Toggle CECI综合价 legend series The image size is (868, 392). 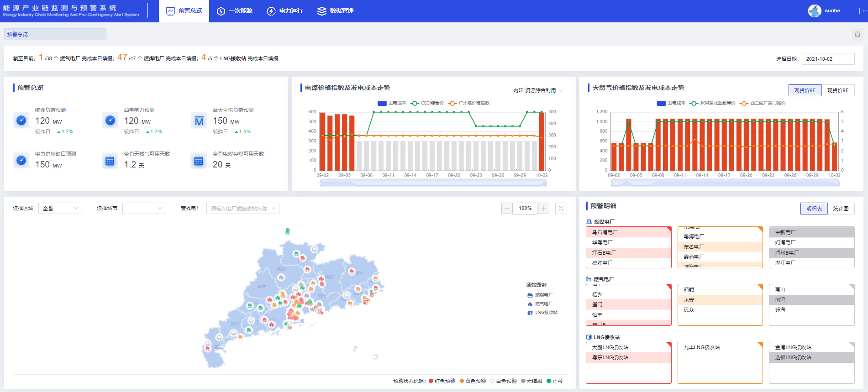(427, 103)
